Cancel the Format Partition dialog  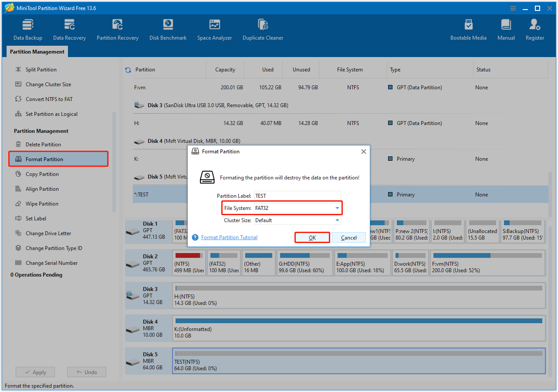(x=348, y=237)
